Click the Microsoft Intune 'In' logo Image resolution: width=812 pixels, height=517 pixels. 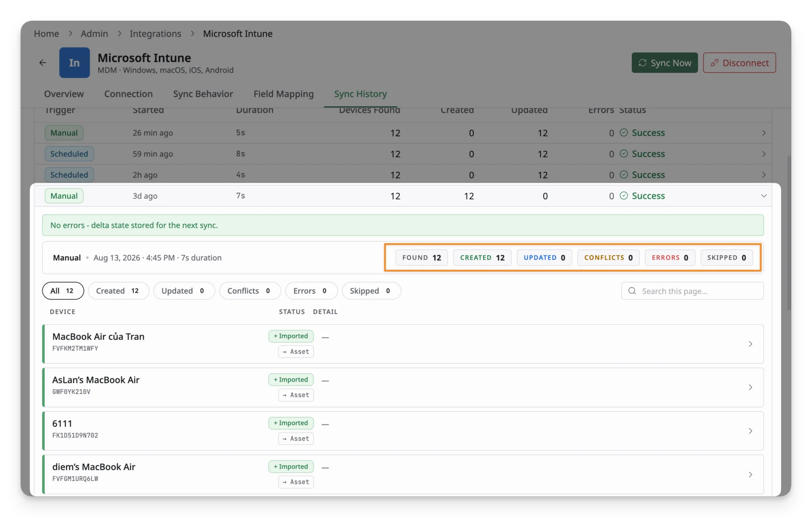coord(74,63)
